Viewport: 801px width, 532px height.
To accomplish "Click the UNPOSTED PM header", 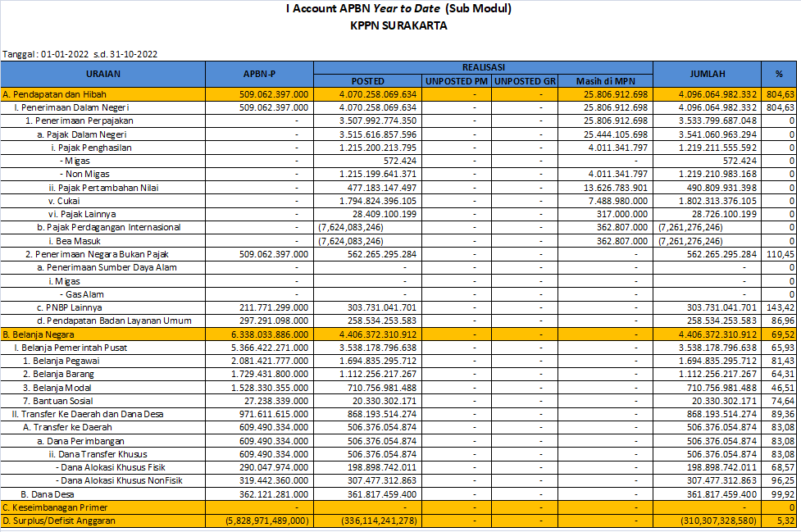I will [457, 81].
